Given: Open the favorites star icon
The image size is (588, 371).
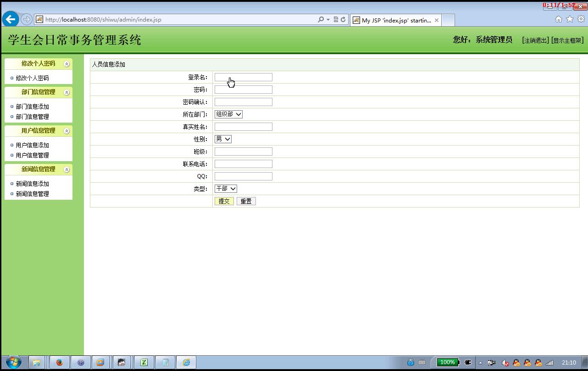Looking at the screenshot, I should (570, 19).
